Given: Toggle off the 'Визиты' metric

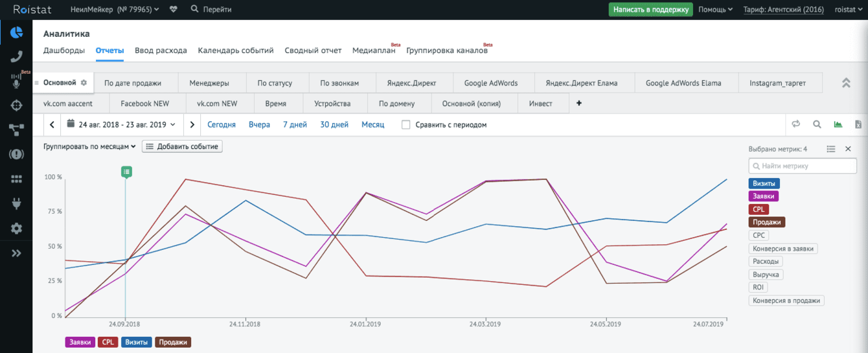Looking at the screenshot, I should coord(764,184).
